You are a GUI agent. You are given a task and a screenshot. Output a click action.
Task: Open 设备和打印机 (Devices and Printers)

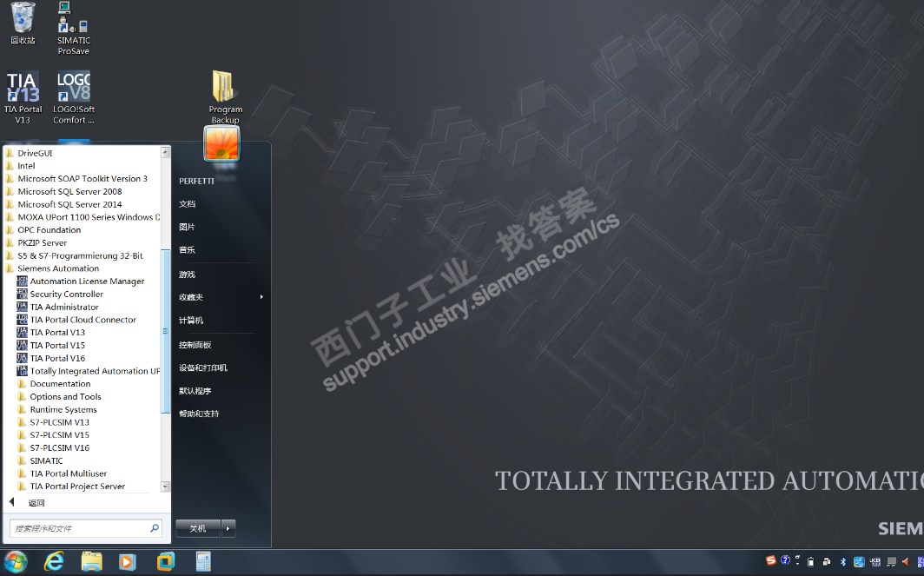click(x=203, y=367)
